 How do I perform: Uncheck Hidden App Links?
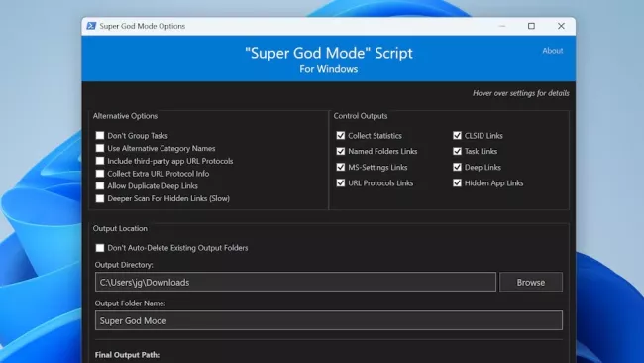(457, 182)
